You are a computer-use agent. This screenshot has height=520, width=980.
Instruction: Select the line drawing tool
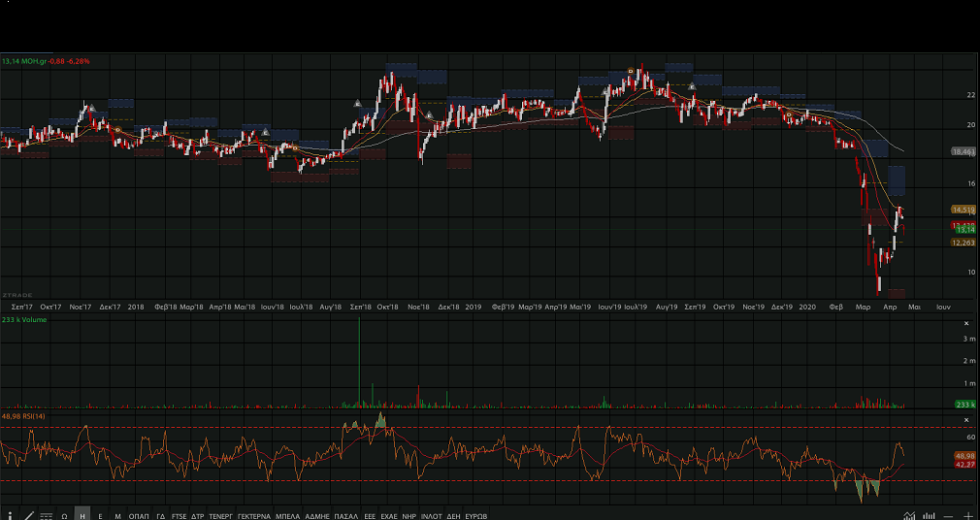tap(28, 515)
